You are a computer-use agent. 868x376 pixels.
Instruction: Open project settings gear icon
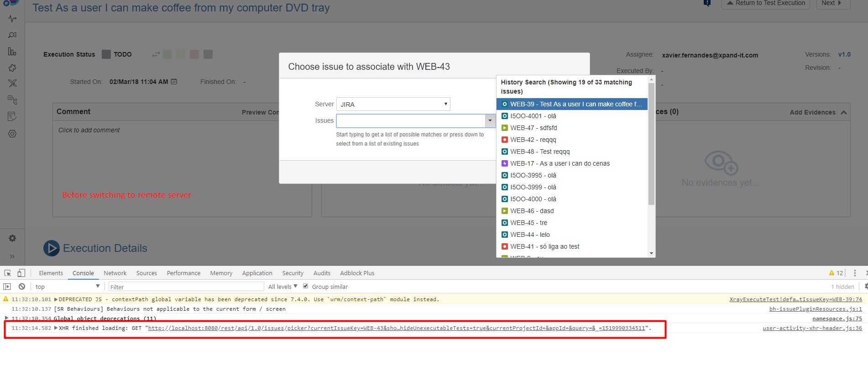coord(12,238)
